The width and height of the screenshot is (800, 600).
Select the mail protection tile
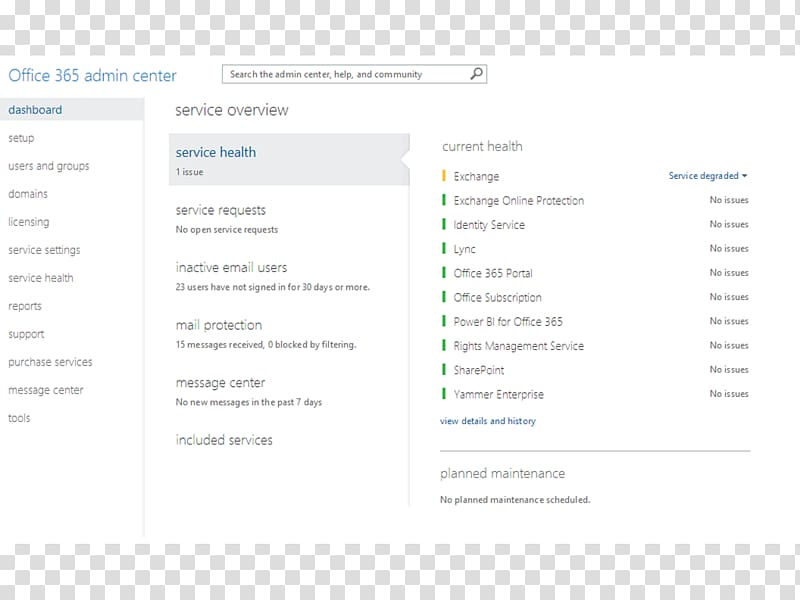289,334
